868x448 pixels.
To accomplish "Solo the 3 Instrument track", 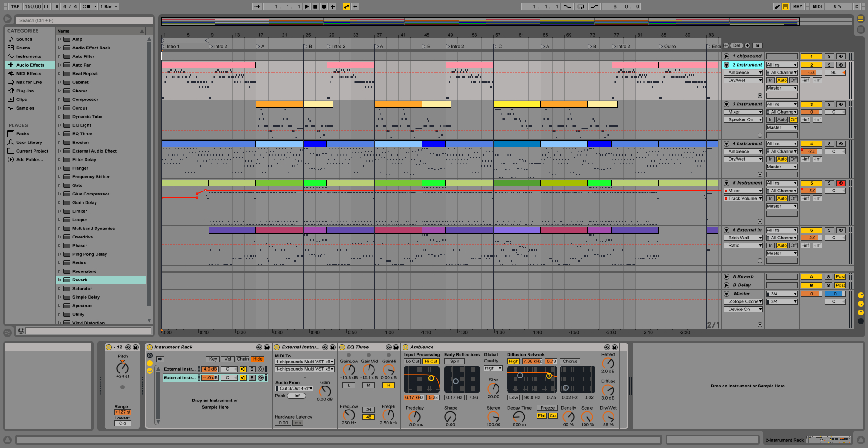I will coord(829,105).
